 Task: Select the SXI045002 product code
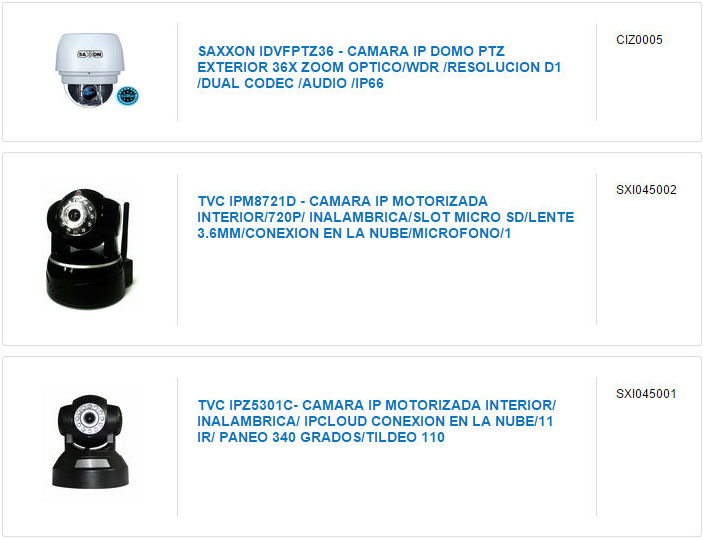(646, 190)
